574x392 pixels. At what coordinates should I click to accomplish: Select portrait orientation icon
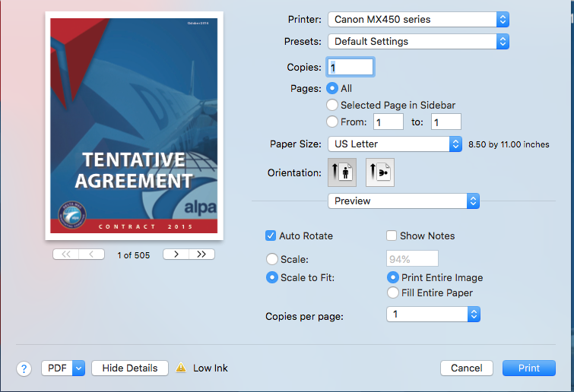click(341, 172)
